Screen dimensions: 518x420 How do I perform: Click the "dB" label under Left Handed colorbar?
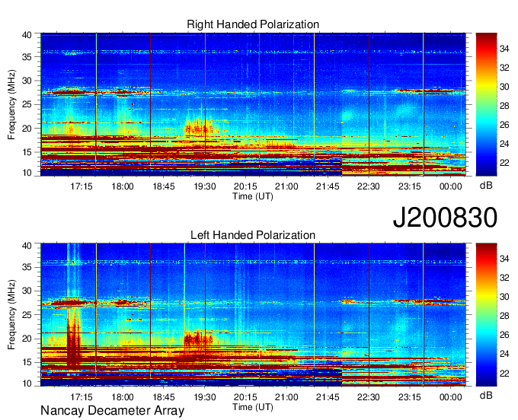(x=486, y=395)
